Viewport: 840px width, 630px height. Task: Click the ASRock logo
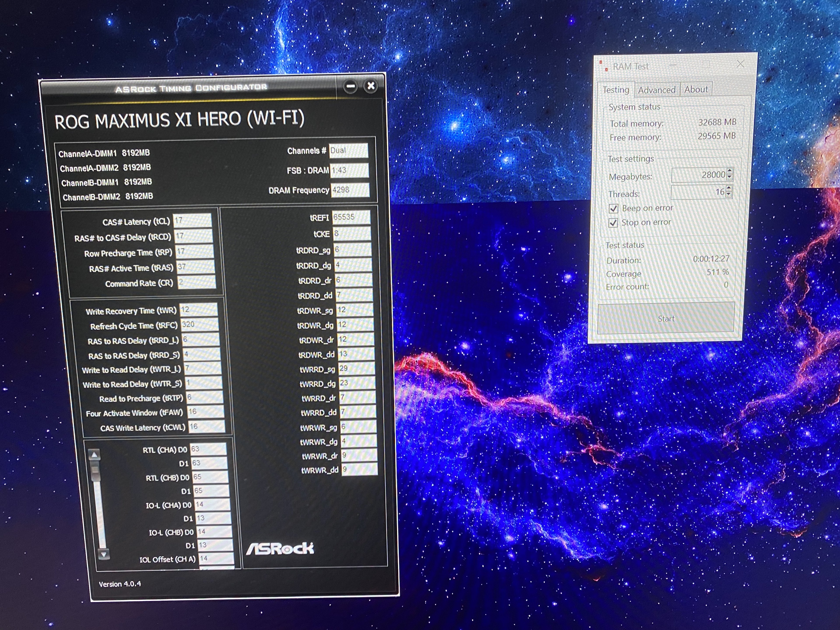click(280, 548)
